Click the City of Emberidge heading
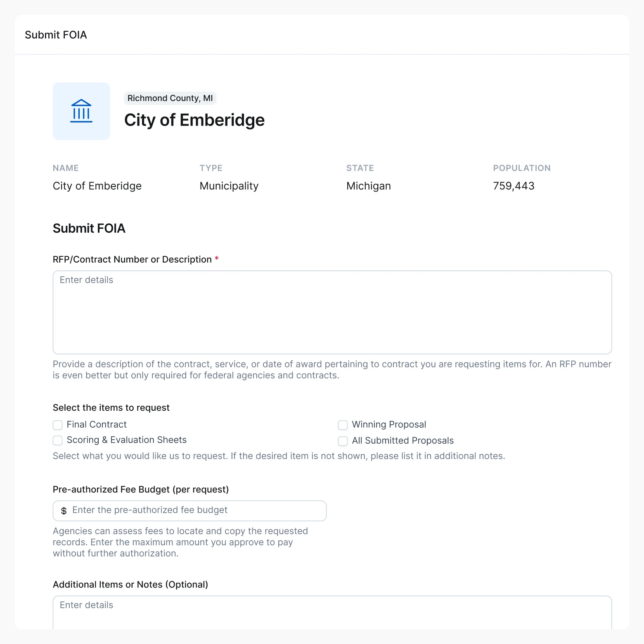 click(x=194, y=120)
